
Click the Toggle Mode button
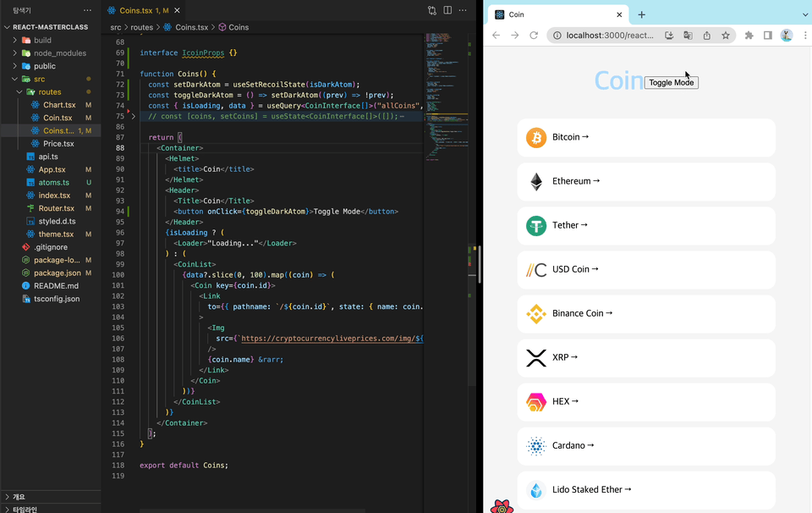click(x=671, y=82)
